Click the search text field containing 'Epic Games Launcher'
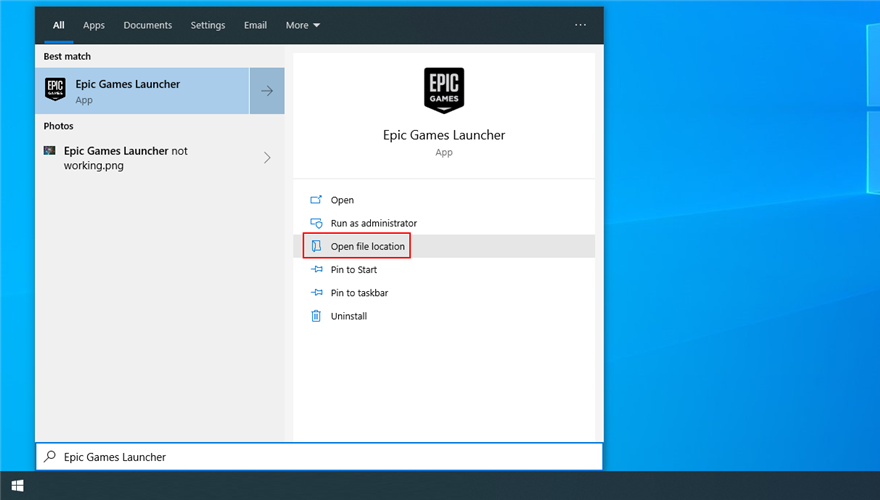The height and width of the screenshot is (500, 880). (x=319, y=456)
